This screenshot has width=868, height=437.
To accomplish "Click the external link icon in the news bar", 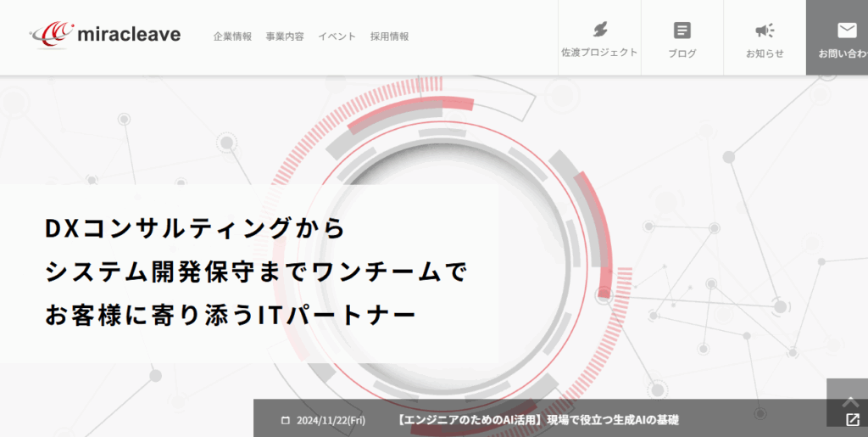I will pos(853,419).
